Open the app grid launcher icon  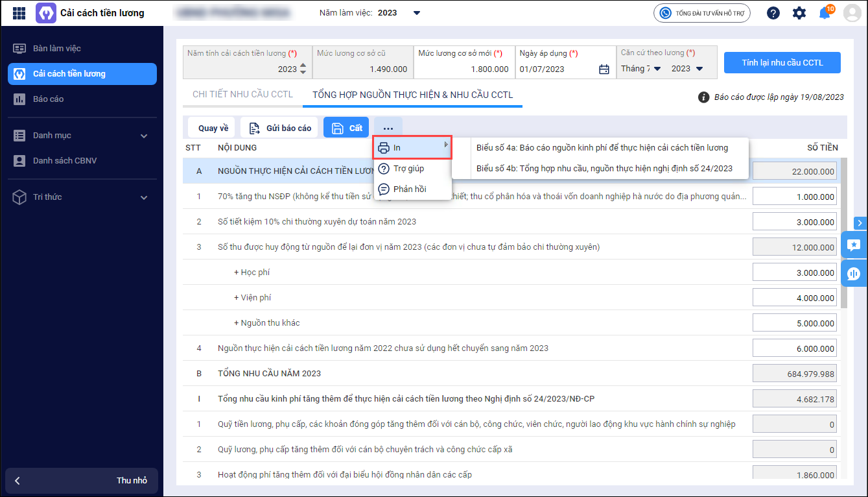(19, 13)
